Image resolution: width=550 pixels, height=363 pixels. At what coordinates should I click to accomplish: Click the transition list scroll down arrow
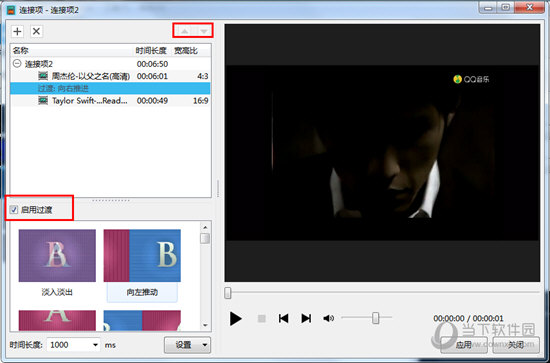206,325
